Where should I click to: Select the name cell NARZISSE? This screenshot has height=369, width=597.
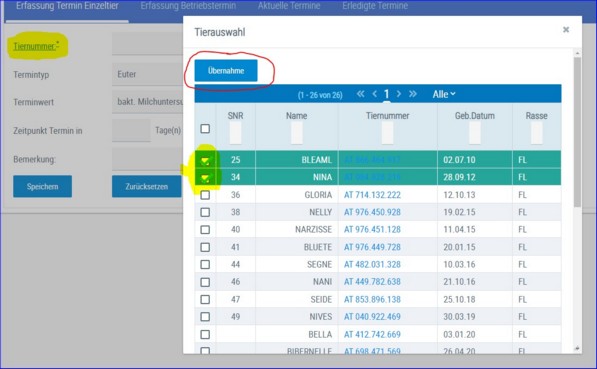point(313,230)
